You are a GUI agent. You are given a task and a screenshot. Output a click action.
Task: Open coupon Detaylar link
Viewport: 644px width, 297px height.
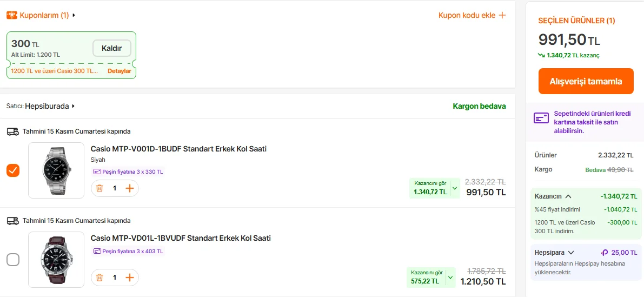point(119,71)
